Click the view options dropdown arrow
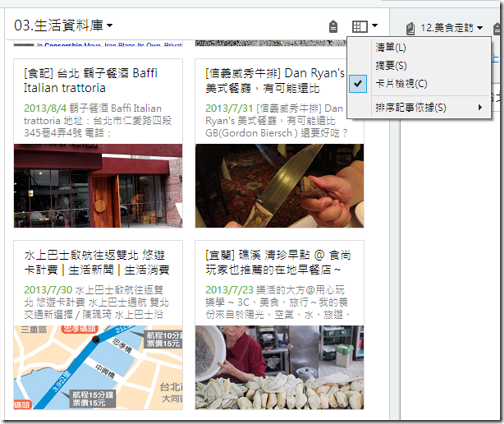Viewport: 504px width, 424px height. [375, 25]
